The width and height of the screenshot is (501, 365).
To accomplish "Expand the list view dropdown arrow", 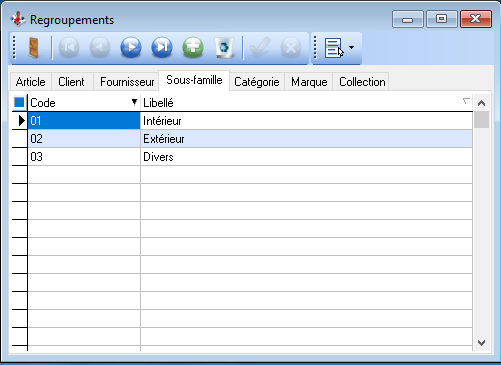I will [x=351, y=48].
